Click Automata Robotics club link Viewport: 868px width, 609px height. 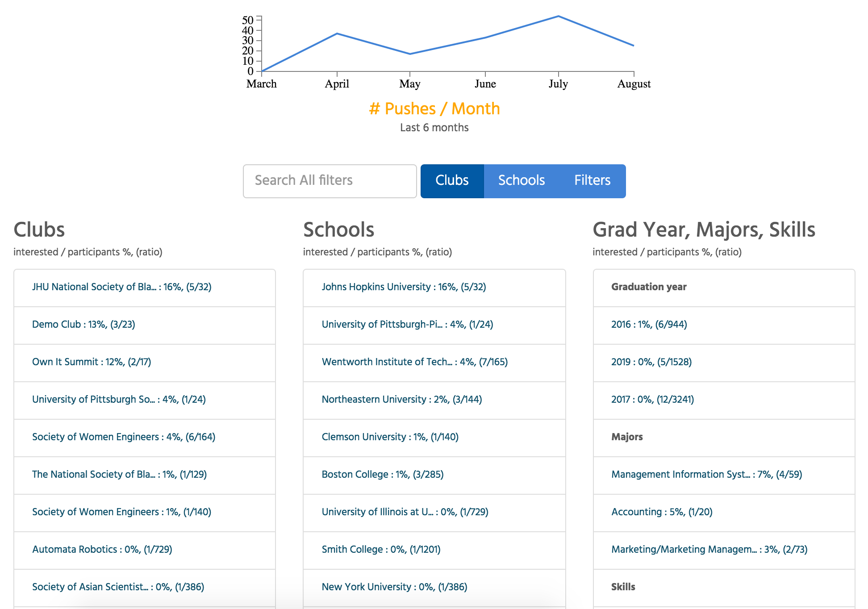coord(102,550)
